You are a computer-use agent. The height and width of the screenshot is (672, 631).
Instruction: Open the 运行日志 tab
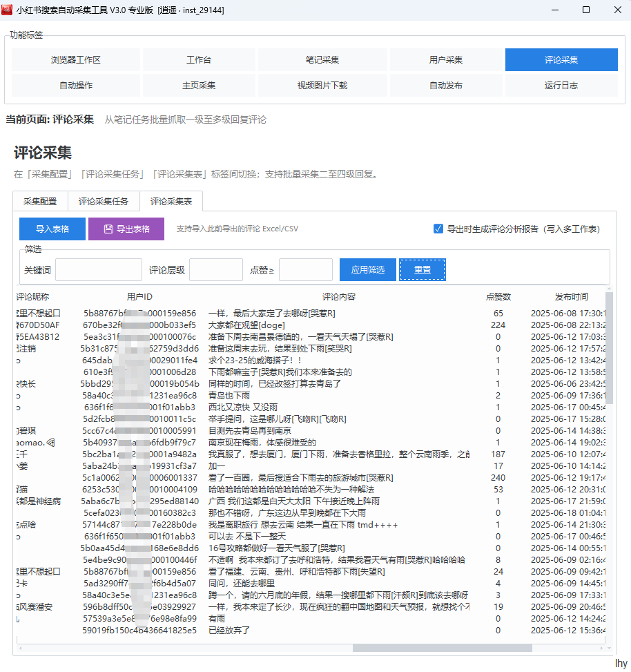(x=561, y=85)
